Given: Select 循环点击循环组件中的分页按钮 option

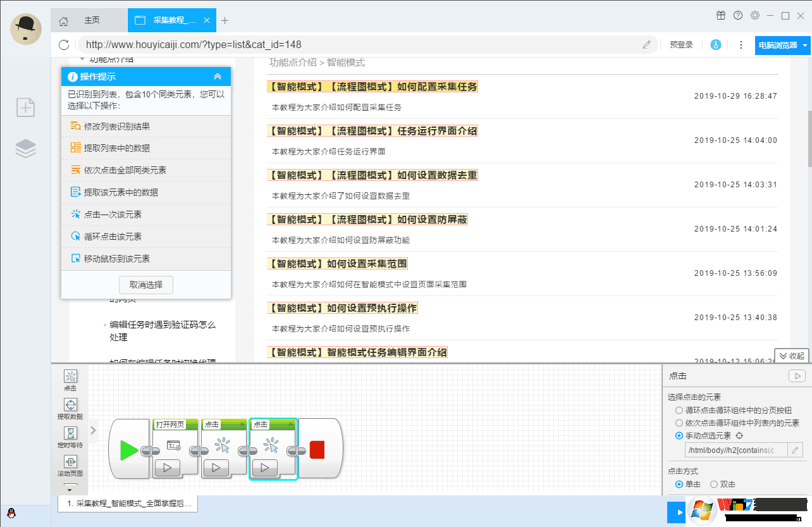Looking at the screenshot, I should [679, 409].
